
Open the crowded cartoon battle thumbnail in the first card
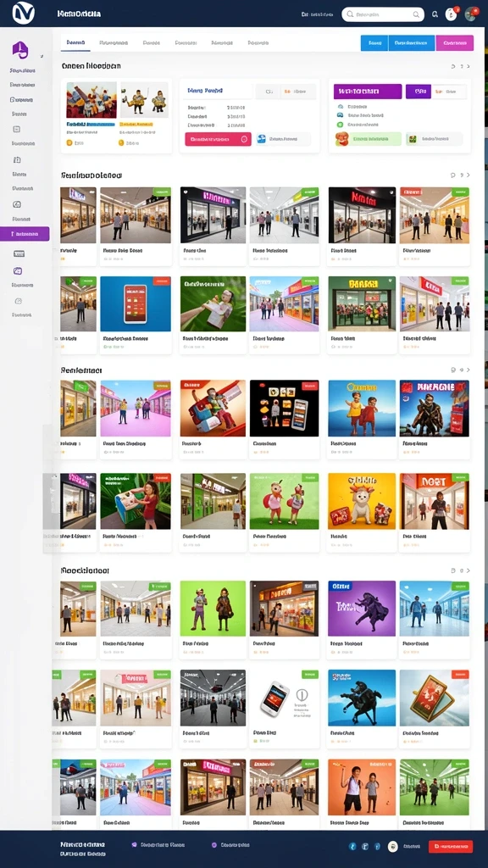91,100
